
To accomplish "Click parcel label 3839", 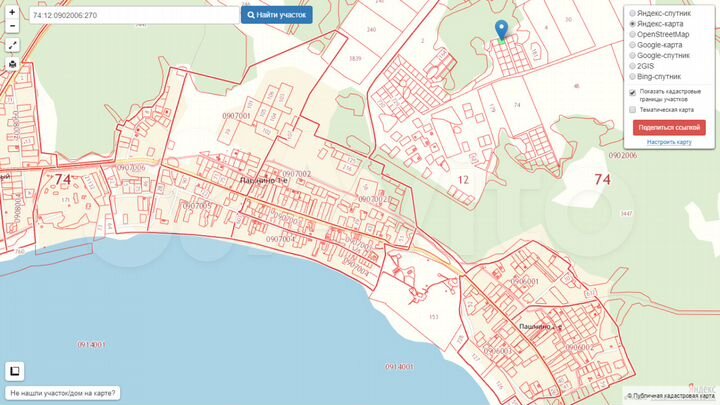I will pyautogui.click(x=355, y=59).
